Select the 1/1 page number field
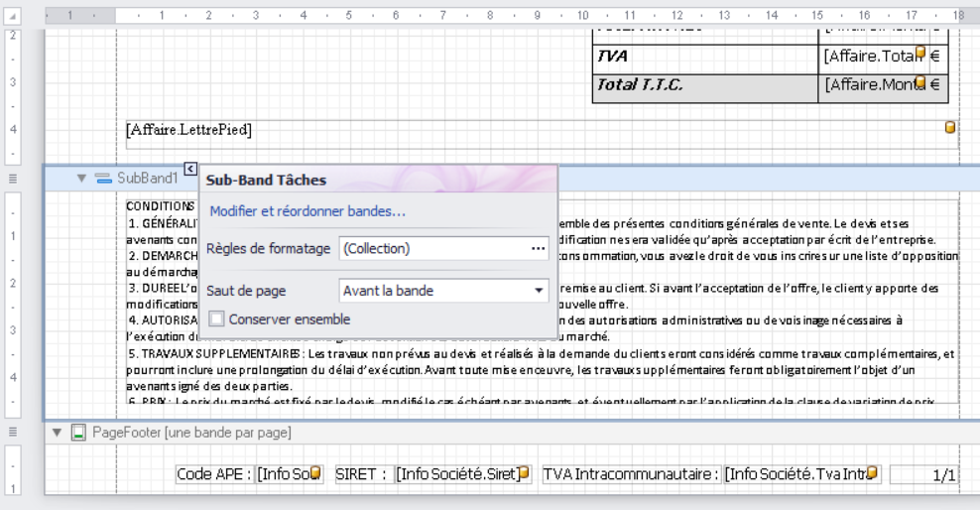 click(x=924, y=475)
